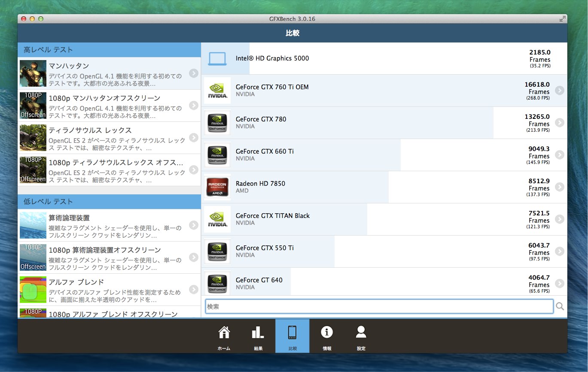This screenshot has height=372, width=588.
Task: Click the 1080p マンハッタンオフスクリーン thumbnail
Action: coord(33,106)
